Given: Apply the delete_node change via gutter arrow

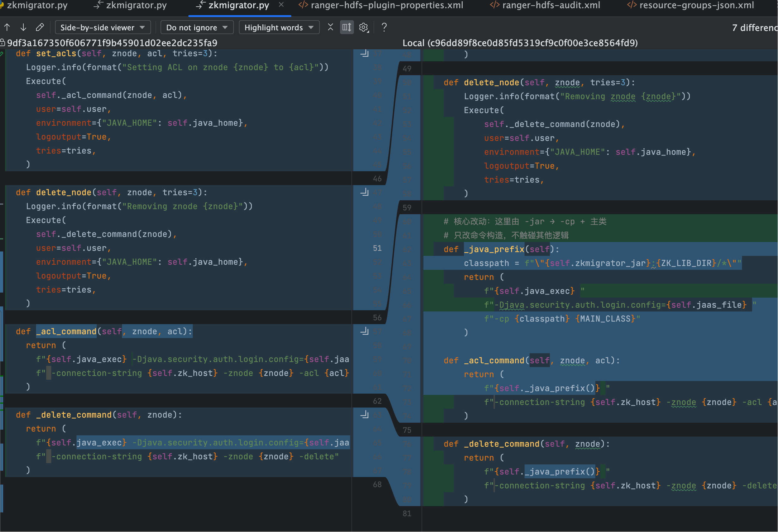Looking at the screenshot, I should point(365,193).
